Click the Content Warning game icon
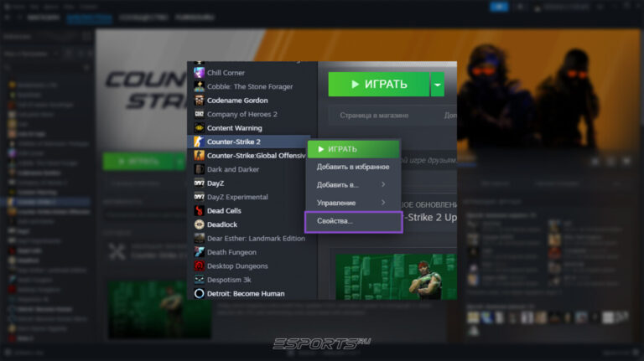The width and height of the screenshot is (644, 361). click(200, 128)
